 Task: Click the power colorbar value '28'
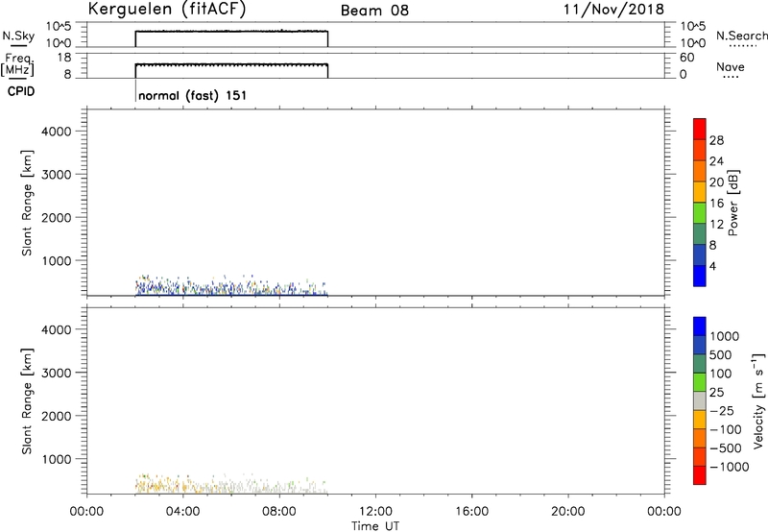pyautogui.click(x=716, y=140)
